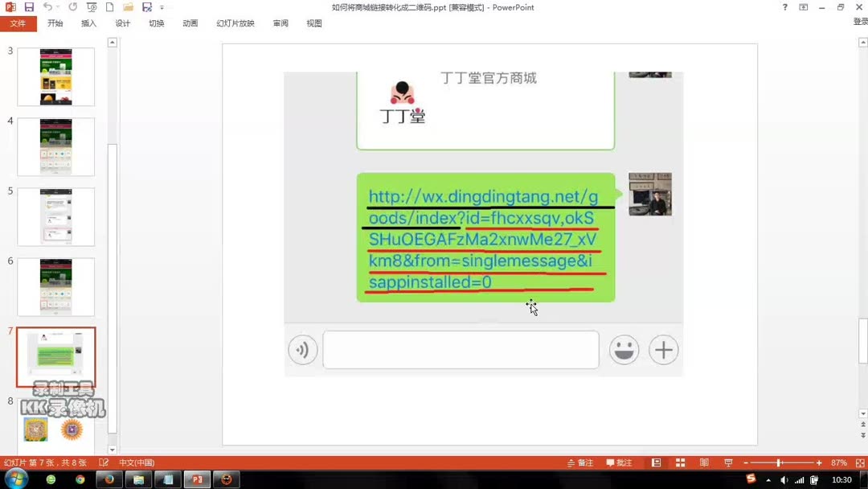Switch to Slide Sorter view icon on status bar
The width and height of the screenshot is (868, 489).
(679, 462)
